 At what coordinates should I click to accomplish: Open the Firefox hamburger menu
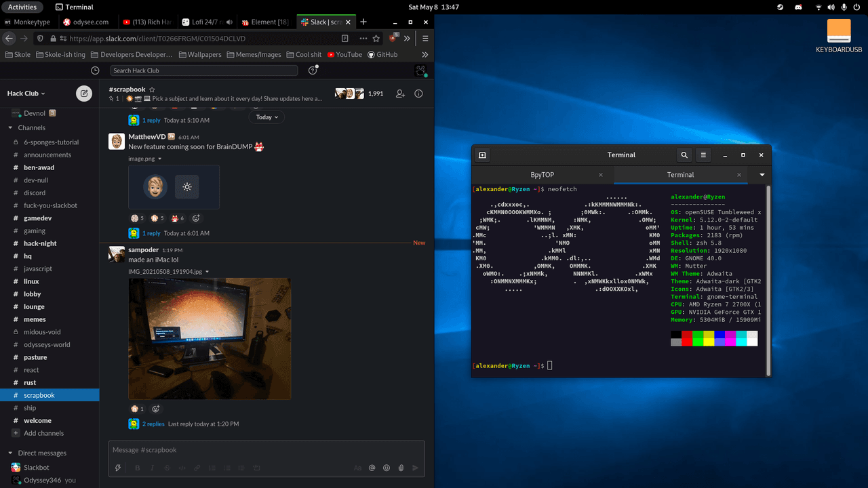[x=425, y=39]
